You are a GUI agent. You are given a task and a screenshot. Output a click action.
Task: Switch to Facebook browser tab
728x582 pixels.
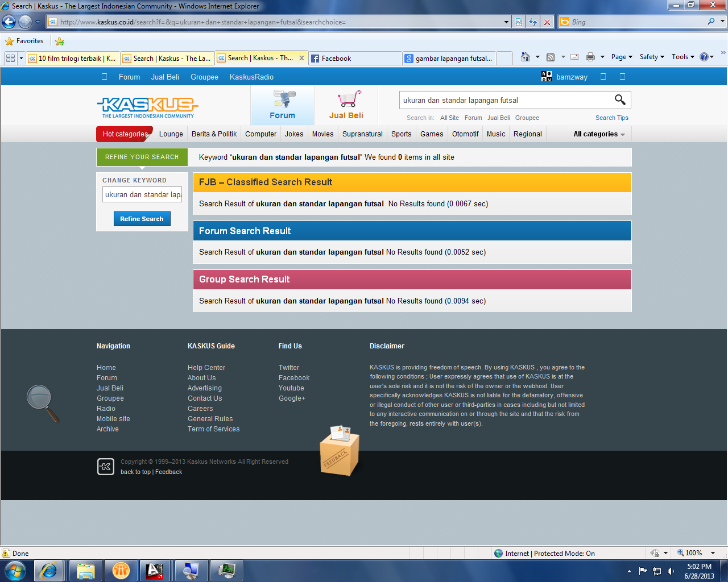pos(355,58)
